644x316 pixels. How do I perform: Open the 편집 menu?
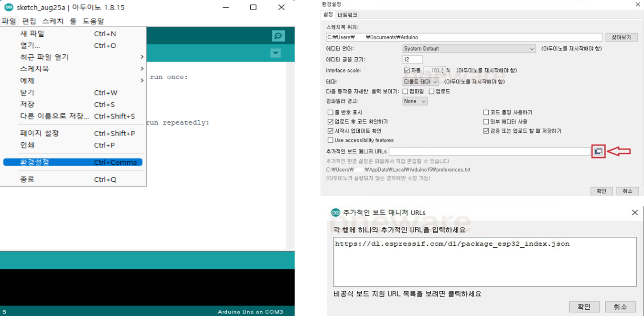[x=29, y=21]
